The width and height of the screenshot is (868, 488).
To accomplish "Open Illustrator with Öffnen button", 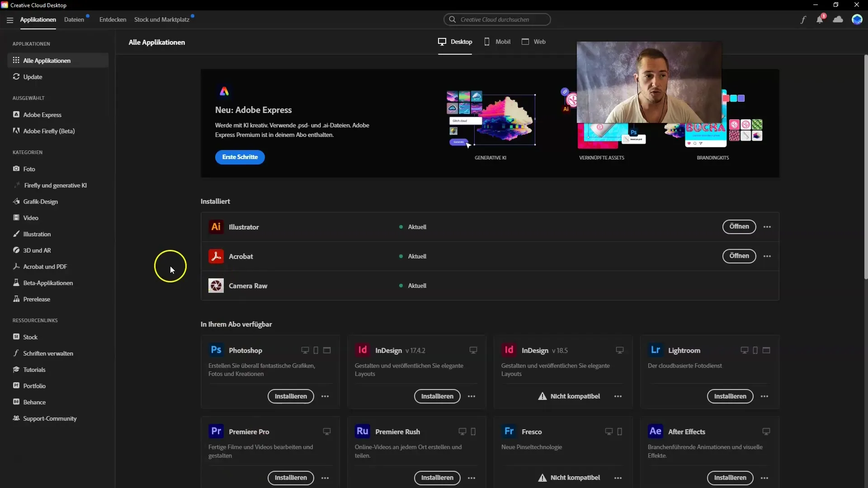I will pyautogui.click(x=739, y=227).
